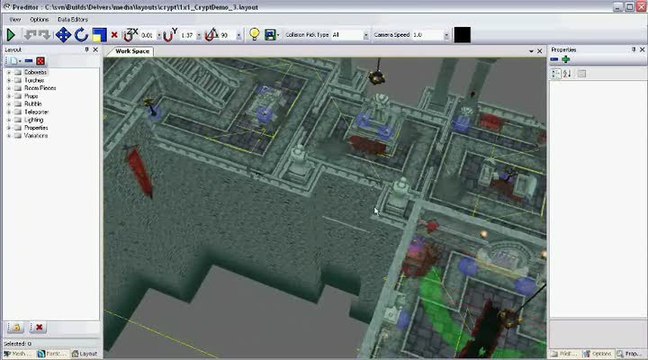Open the Data Editors menu
Image resolution: width=648 pixels, height=360 pixels.
[73, 19]
